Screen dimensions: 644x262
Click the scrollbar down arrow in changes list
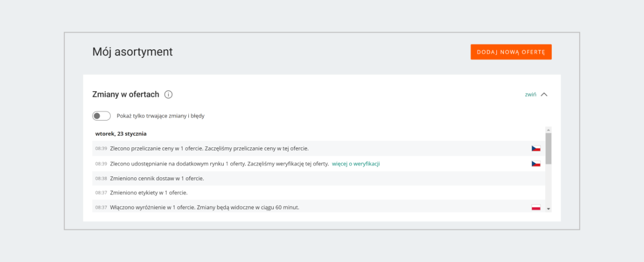click(548, 208)
